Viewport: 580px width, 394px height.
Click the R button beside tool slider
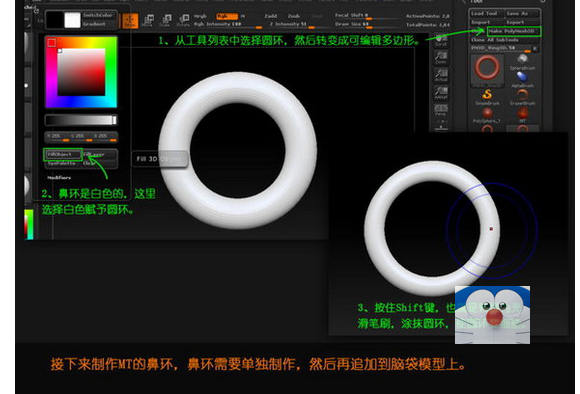click(535, 48)
